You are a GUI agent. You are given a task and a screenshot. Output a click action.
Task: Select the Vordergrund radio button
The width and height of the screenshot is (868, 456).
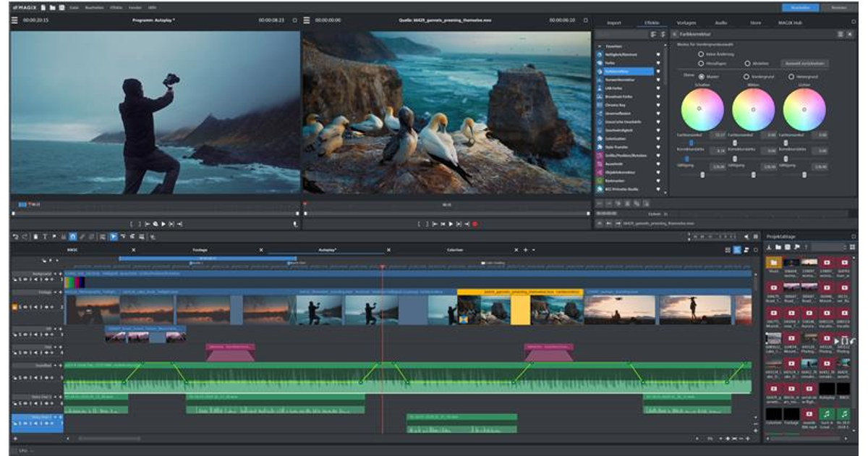(746, 76)
